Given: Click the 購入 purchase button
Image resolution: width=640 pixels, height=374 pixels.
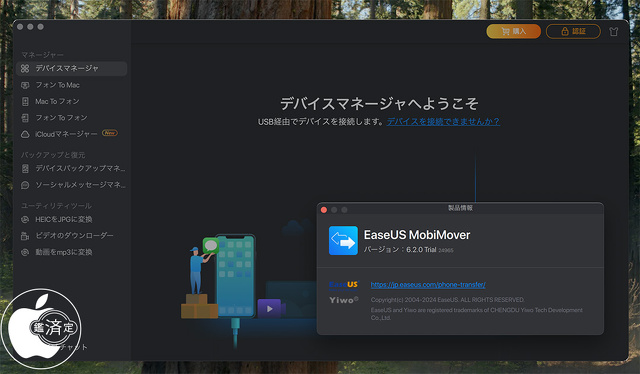Looking at the screenshot, I should [513, 31].
